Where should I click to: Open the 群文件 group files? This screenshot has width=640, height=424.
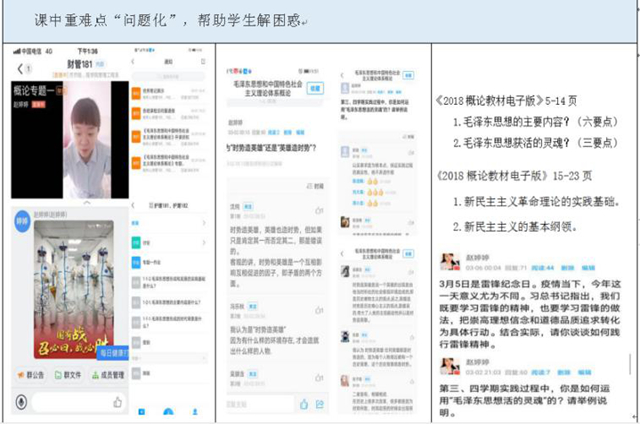(x=73, y=375)
